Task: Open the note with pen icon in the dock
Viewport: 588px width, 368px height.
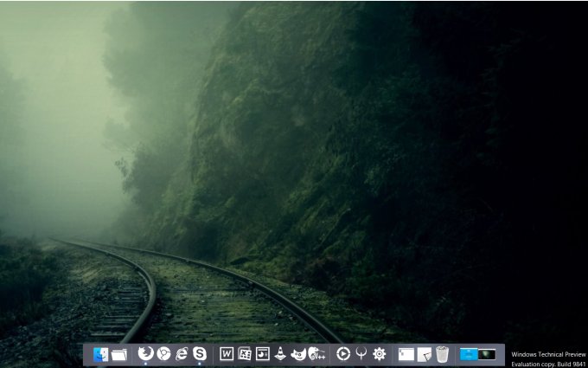Action: pyautogui.click(x=425, y=354)
